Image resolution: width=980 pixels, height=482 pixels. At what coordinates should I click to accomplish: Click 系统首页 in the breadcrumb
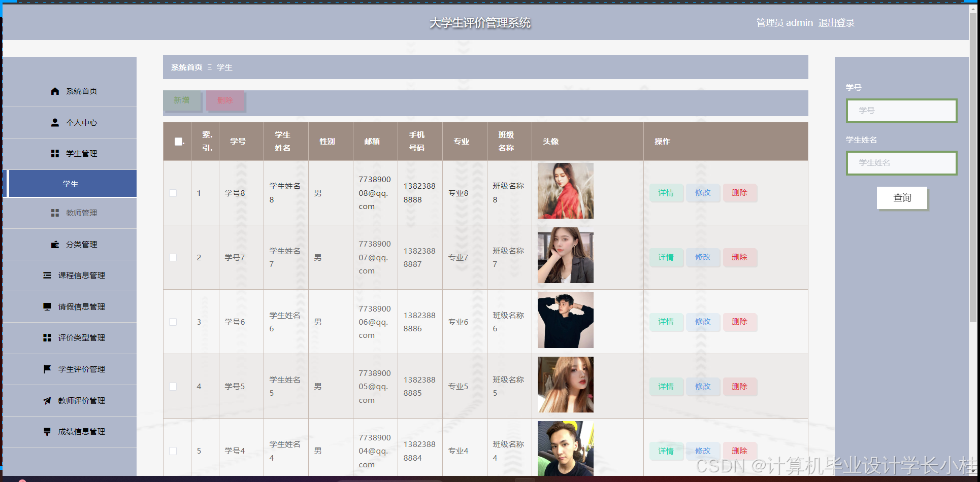coord(186,67)
